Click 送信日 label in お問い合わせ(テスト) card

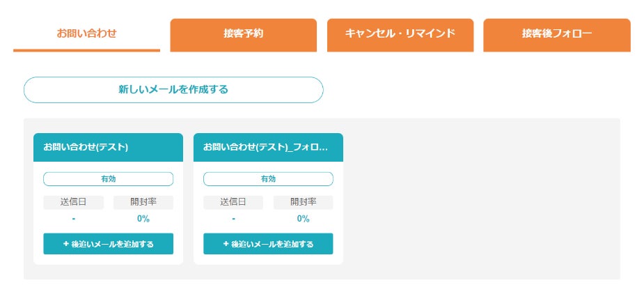tap(73, 202)
